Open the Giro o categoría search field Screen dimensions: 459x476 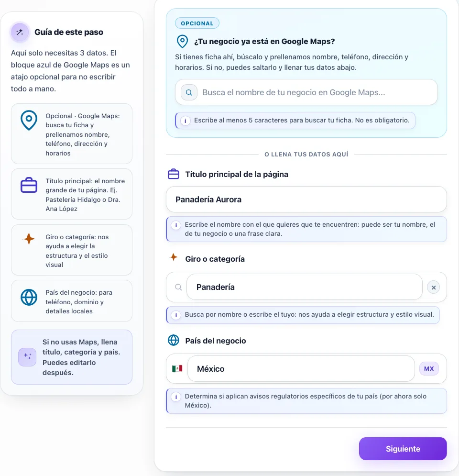coord(304,287)
